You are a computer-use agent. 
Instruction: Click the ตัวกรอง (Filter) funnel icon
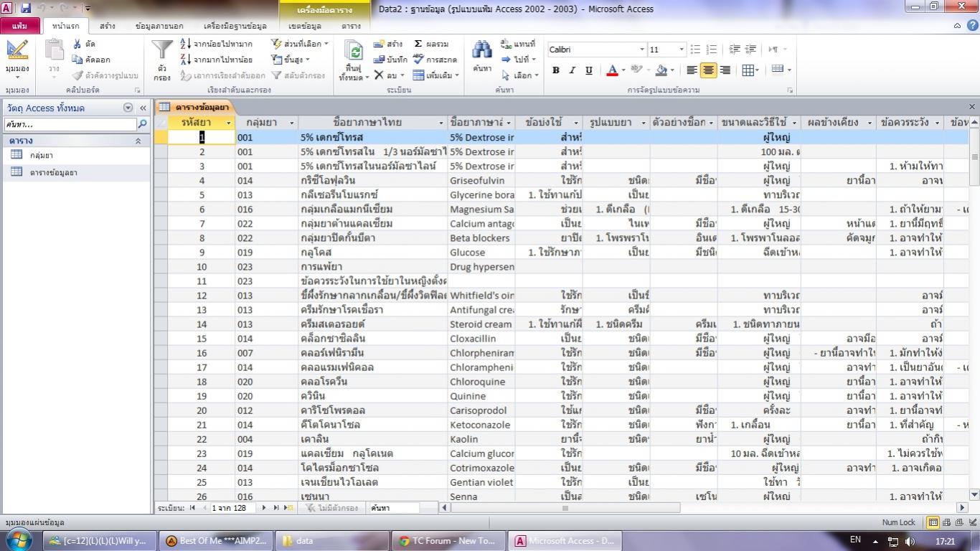coord(163,50)
